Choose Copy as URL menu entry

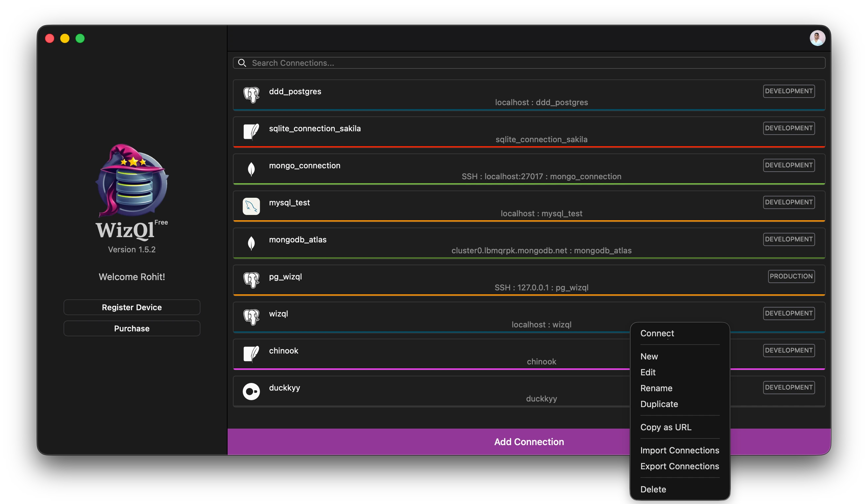pyautogui.click(x=666, y=427)
